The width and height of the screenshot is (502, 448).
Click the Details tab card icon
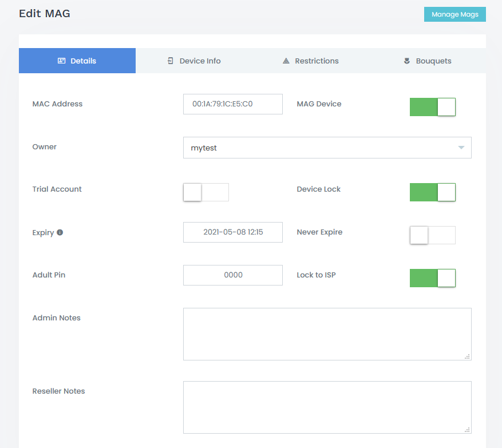click(x=62, y=61)
